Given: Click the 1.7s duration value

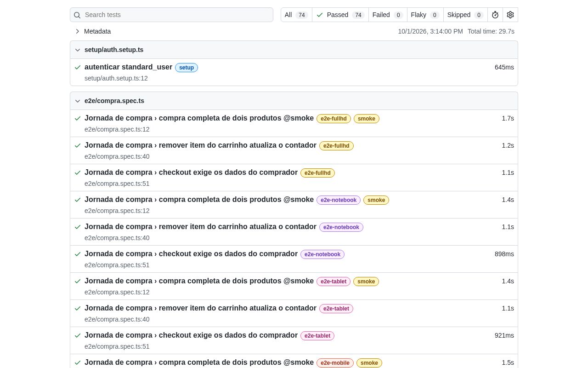Looking at the screenshot, I should tap(508, 118).
